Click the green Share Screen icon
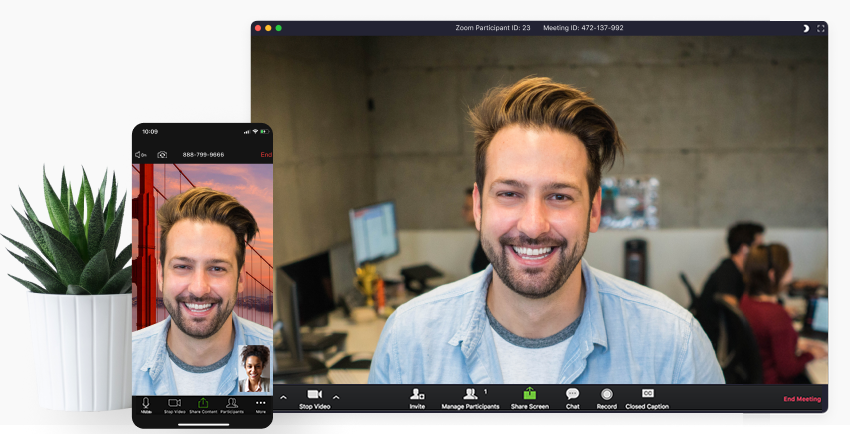 [529, 395]
